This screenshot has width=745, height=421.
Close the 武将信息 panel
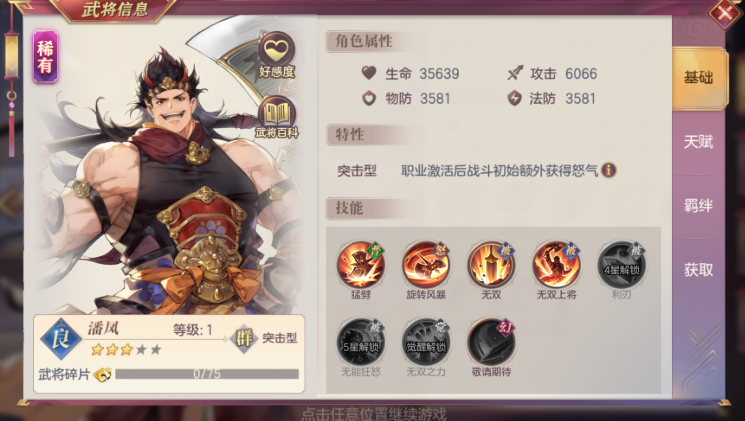pyautogui.click(x=725, y=14)
